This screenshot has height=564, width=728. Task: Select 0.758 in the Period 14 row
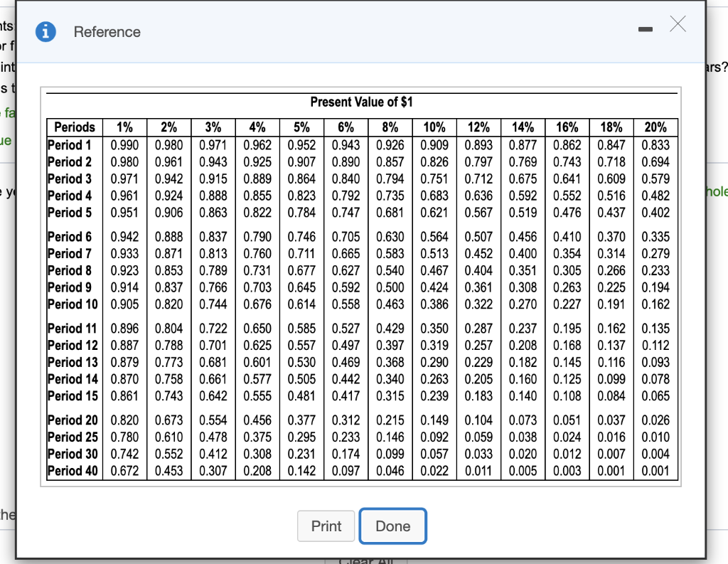tap(168, 379)
